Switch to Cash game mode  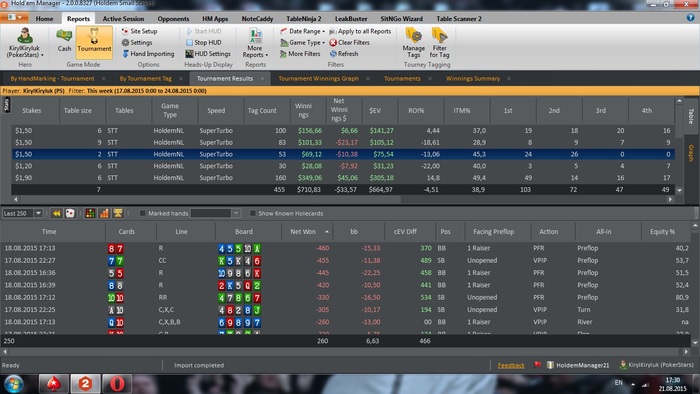point(64,40)
